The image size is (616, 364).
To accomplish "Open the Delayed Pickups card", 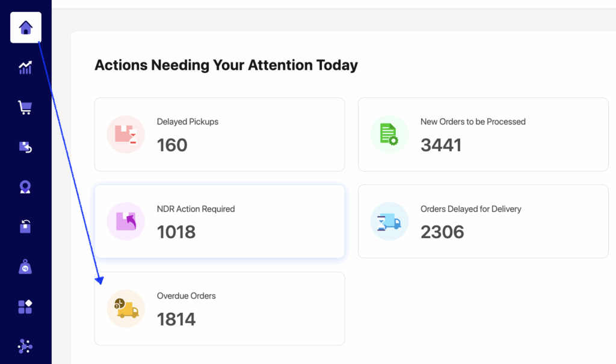I will point(220,134).
